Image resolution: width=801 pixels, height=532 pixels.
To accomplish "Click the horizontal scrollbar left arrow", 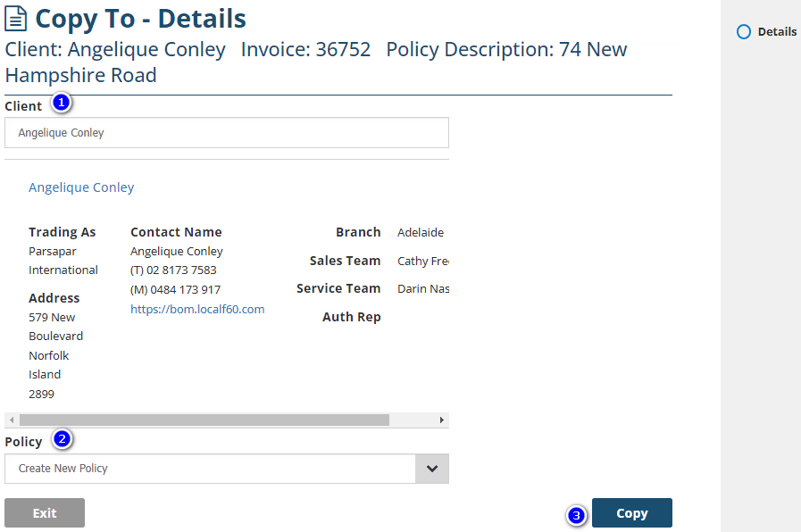I will click(x=12, y=420).
